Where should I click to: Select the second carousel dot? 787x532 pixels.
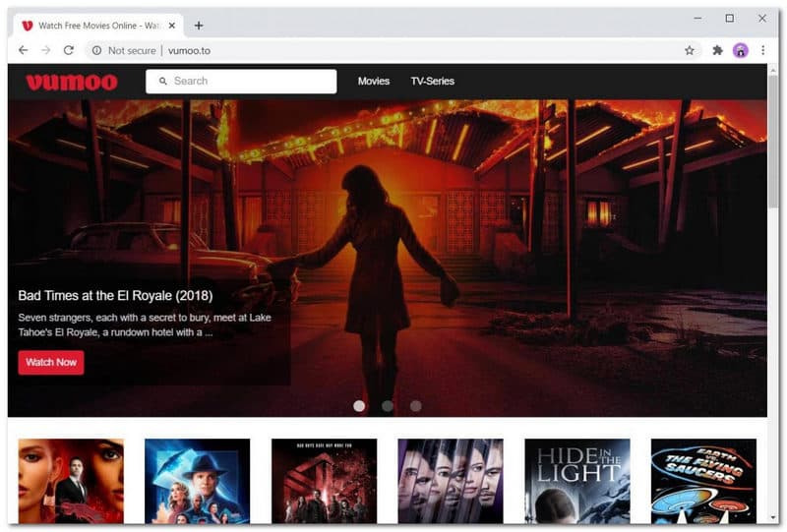pos(388,406)
